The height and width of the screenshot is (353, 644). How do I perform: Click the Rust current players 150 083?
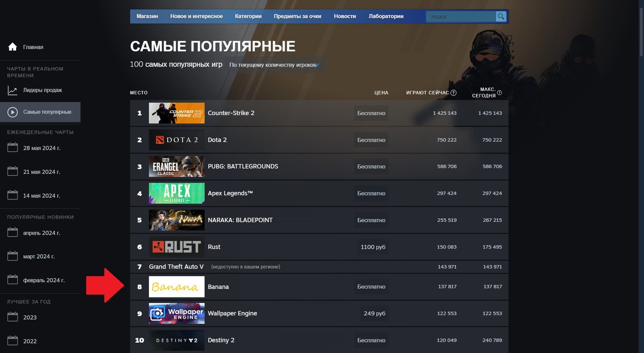pos(447,247)
